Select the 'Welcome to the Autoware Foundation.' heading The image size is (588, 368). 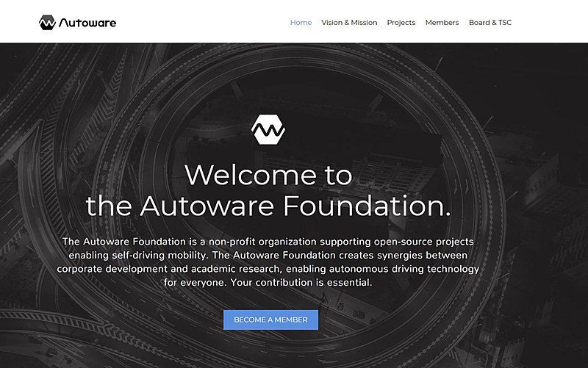[268, 190]
